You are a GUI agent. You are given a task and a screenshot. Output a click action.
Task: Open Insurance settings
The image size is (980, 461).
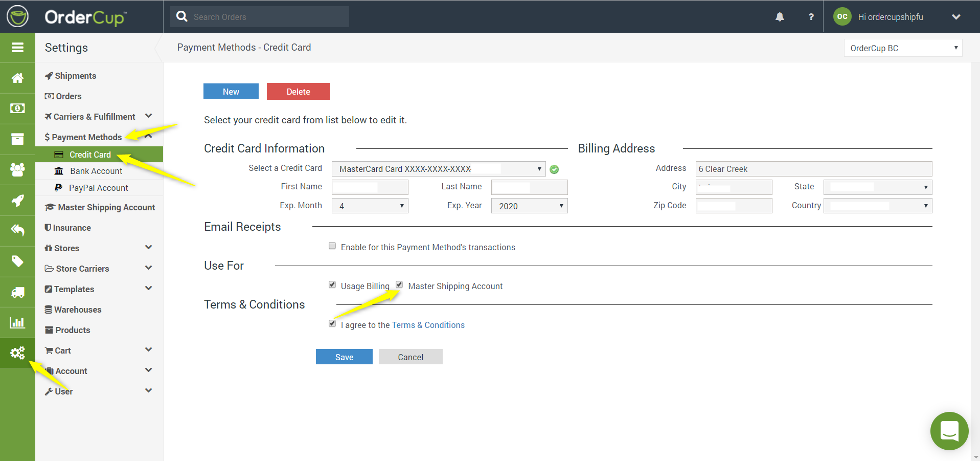pyautogui.click(x=67, y=228)
